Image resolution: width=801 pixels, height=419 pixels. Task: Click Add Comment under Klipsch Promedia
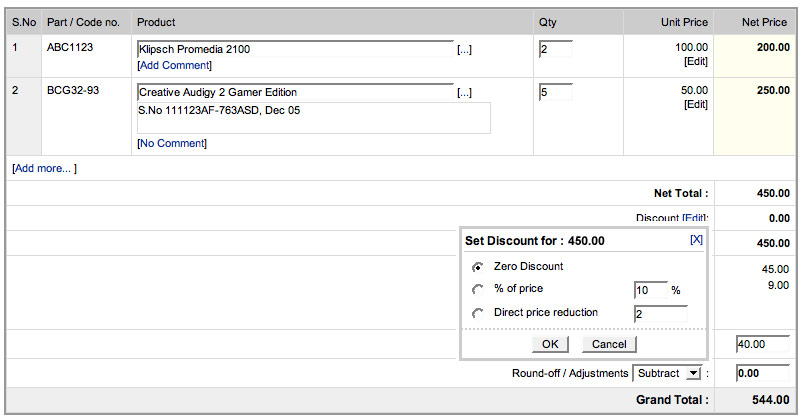[x=174, y=65]
